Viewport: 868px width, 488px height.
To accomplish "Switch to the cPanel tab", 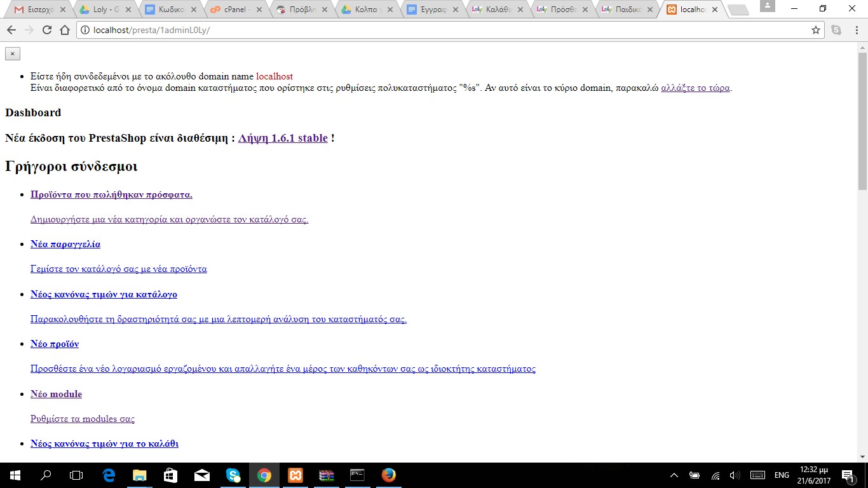I will coord(234,10).
